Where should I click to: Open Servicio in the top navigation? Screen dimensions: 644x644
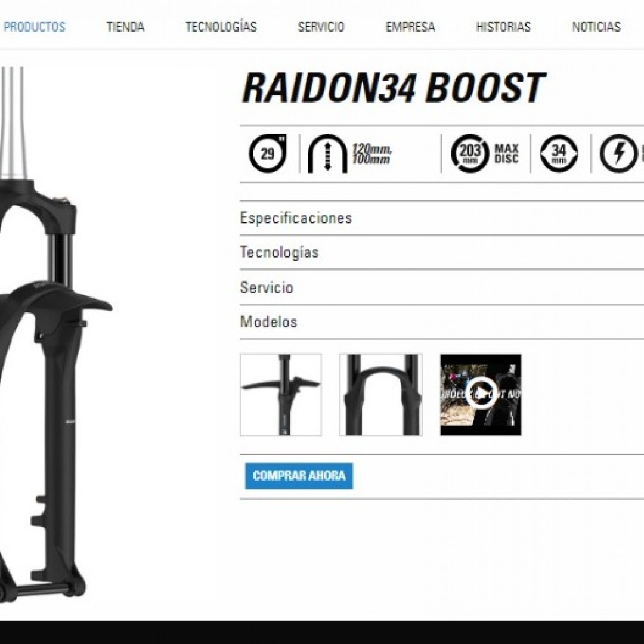(x=321, y=27)
